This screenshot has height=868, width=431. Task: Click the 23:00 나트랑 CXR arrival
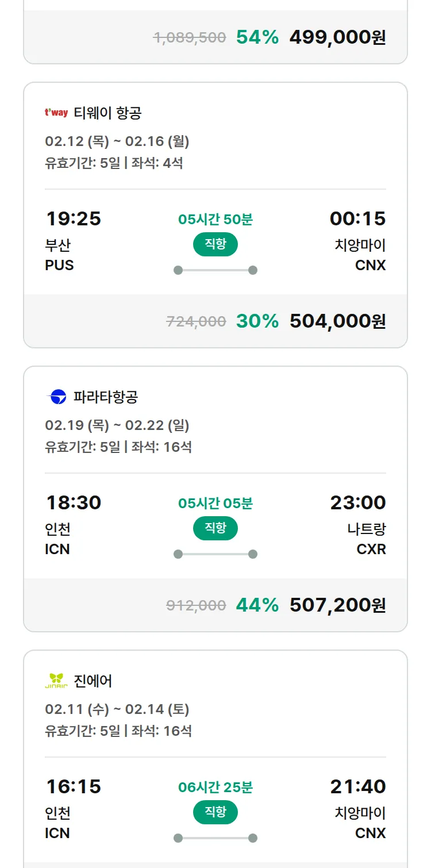tap(357, 525)
